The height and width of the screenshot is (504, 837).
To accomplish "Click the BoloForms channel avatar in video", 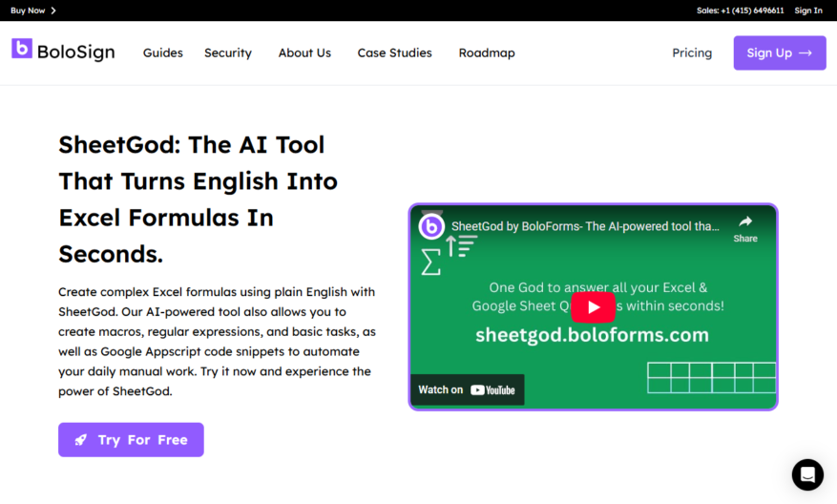I will (x=431, y=226).
